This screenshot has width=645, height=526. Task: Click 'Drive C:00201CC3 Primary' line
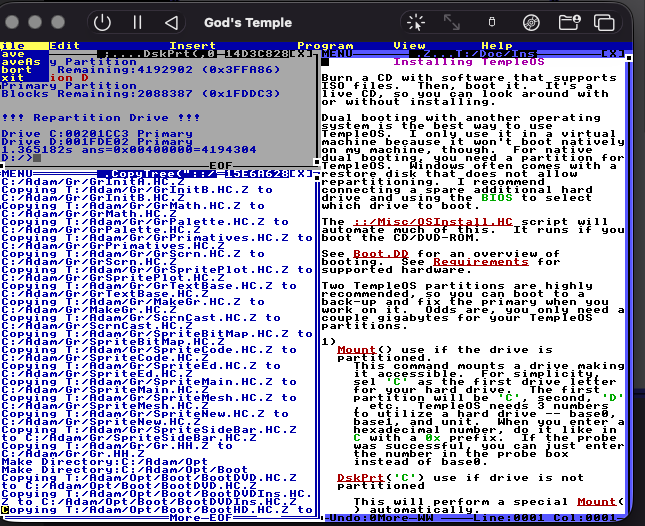(97, 134)
